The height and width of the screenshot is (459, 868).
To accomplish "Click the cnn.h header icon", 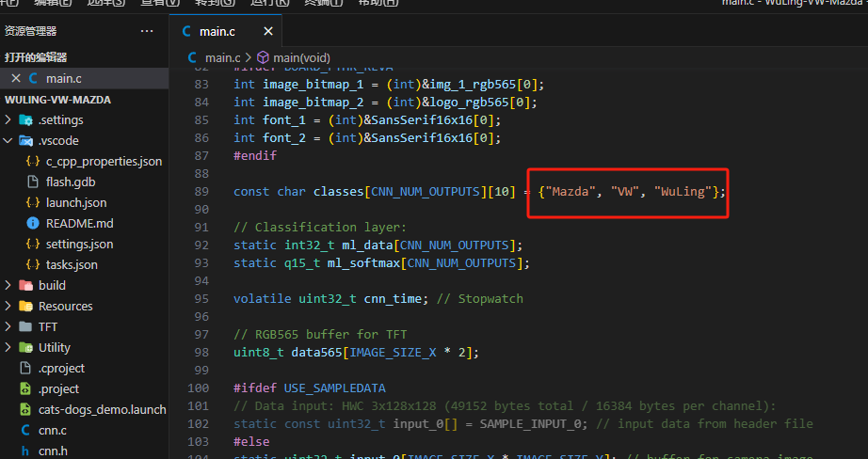I will 25,451.
